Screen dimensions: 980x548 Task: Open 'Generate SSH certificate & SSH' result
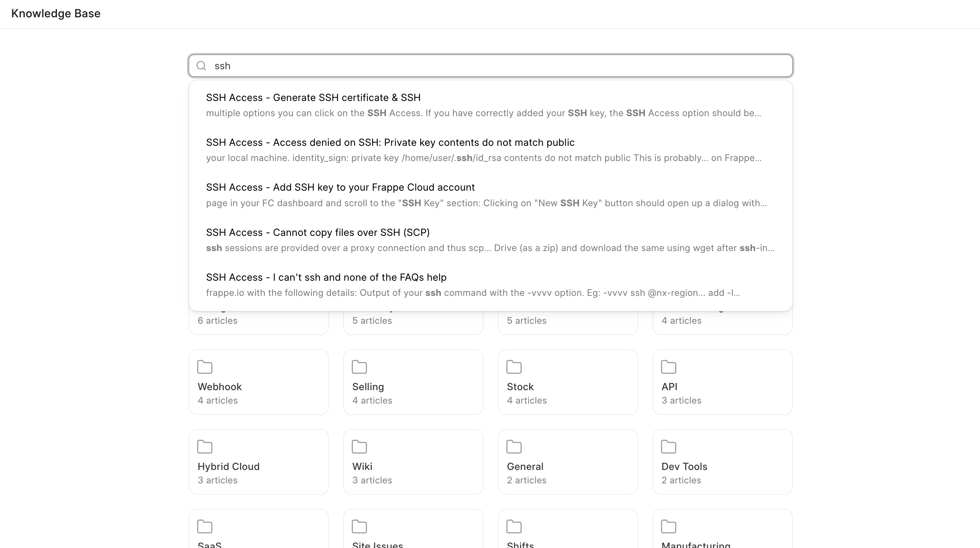[313, 98]
